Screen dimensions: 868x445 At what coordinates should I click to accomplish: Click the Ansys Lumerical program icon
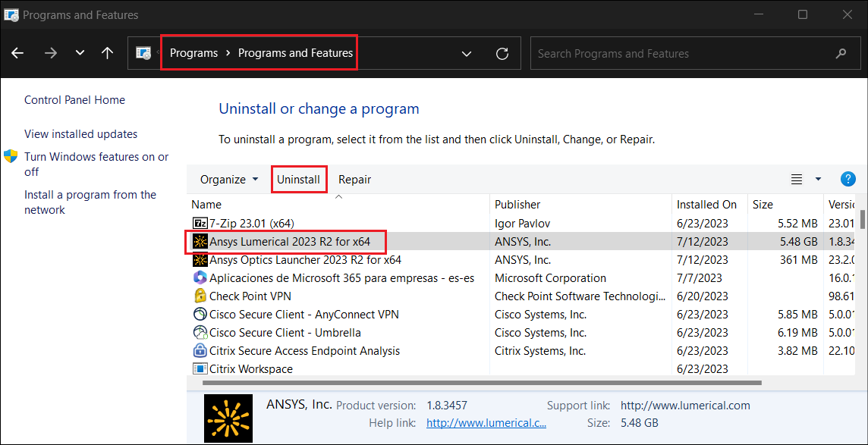[x=200, y=242]
